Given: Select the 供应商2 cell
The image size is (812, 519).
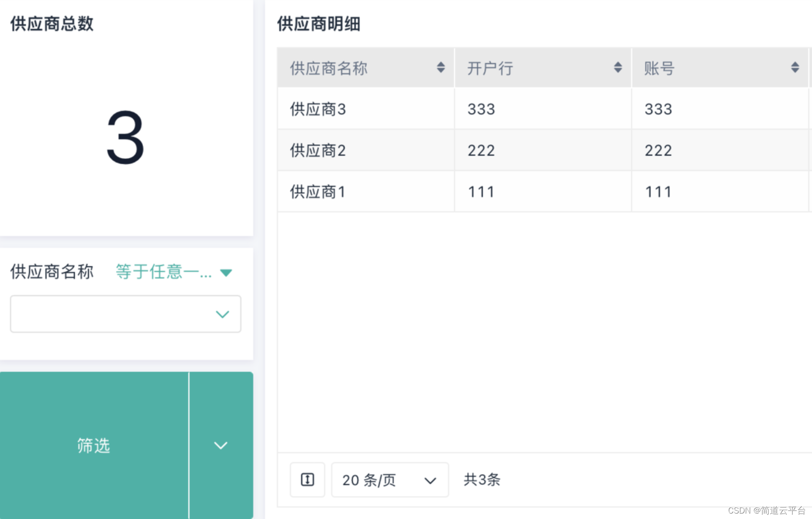Looking at the screenshot, I should click(x=366, y=150).
